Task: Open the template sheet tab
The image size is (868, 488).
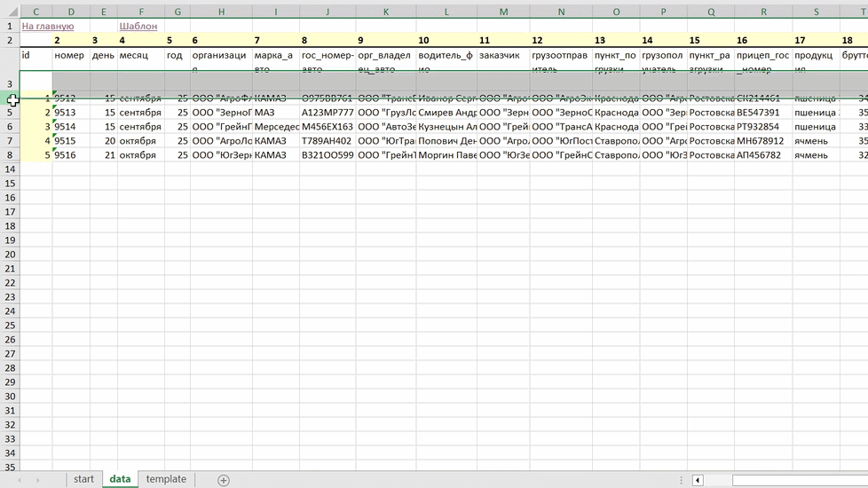Action: pyautogui.click(x=166, y=479)
